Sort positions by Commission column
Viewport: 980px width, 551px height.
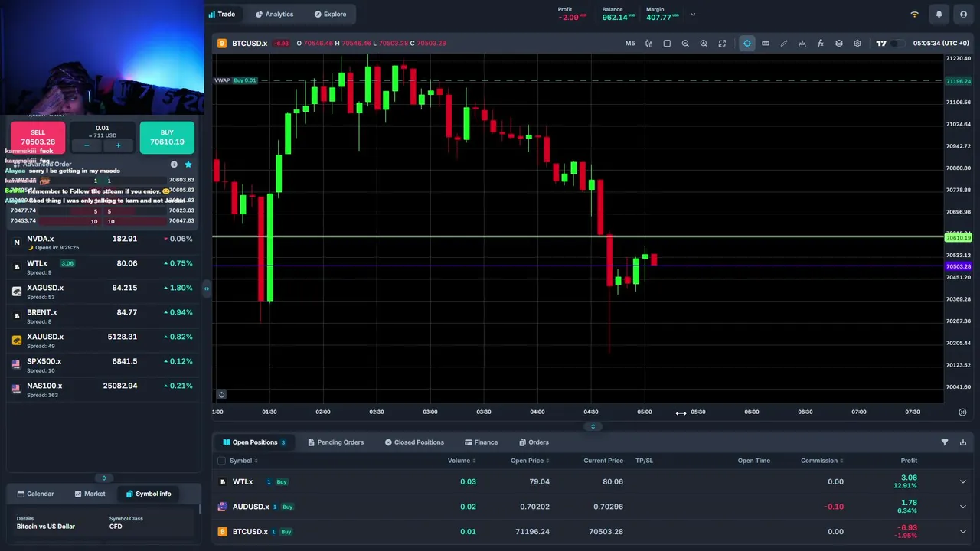(822, 461)
